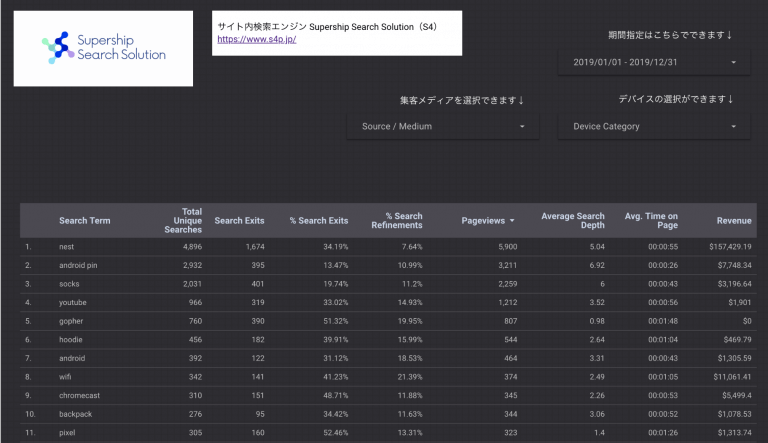768x443 pixels.
Task: Click revenue value $7,748.34
Action: (734, 265)
